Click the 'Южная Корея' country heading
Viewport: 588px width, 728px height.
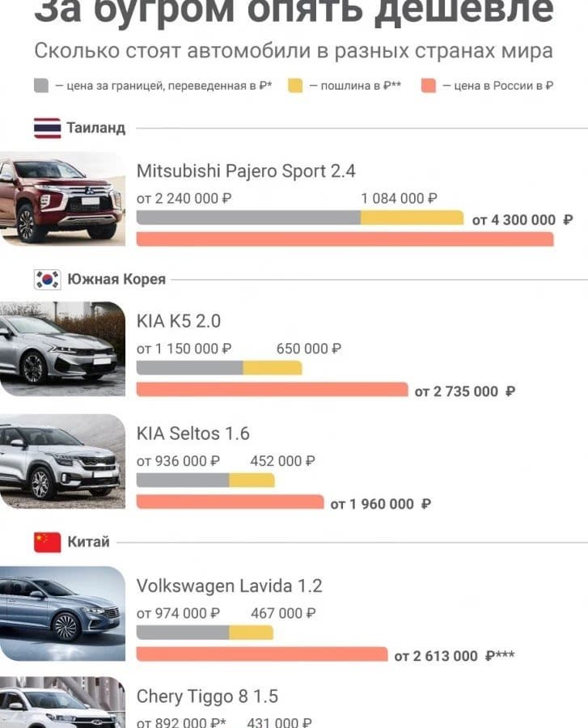[116, 279]
